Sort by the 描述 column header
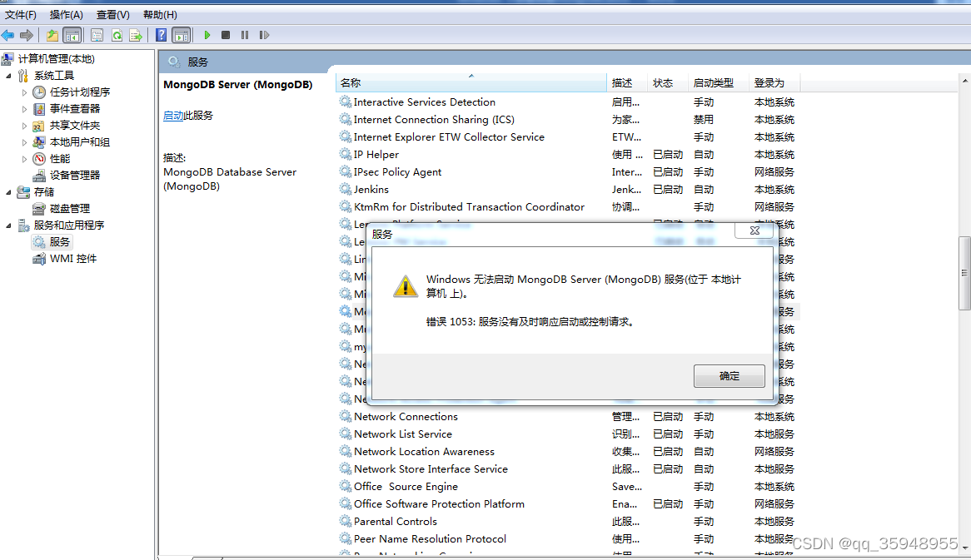 (x=627, y=83)
